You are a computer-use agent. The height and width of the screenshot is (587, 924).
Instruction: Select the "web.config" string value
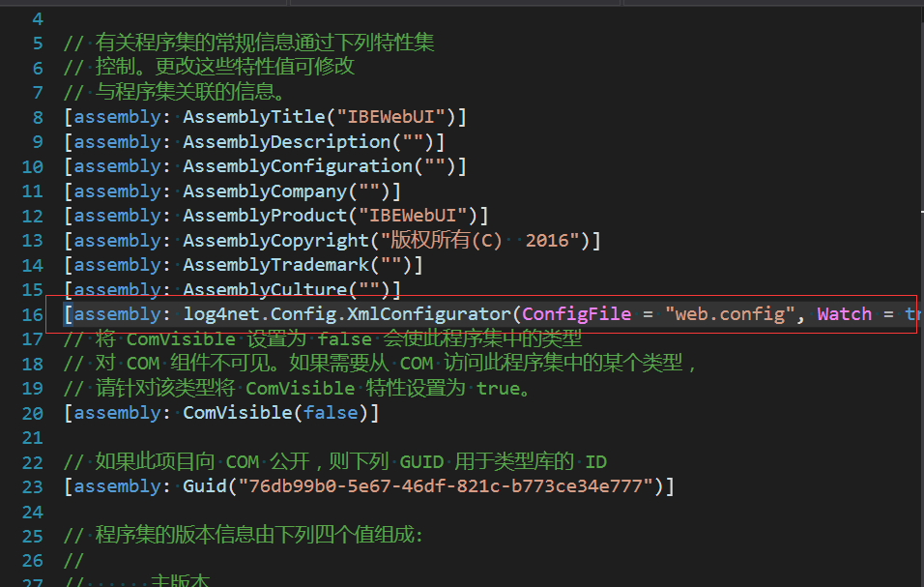[730, 314]
